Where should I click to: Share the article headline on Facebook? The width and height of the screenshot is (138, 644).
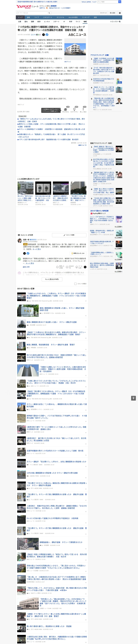pyautogui.click(x=47, y=35)
